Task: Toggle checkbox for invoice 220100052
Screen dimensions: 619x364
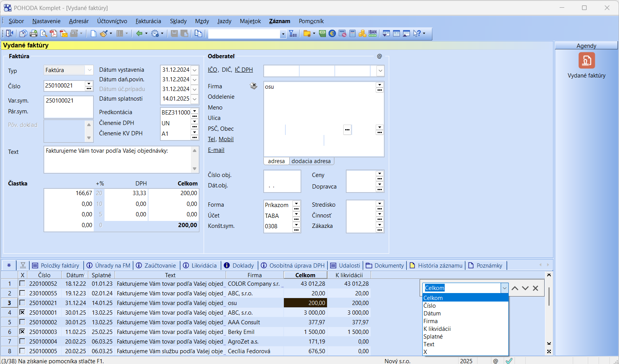Action: click(22, 283)
